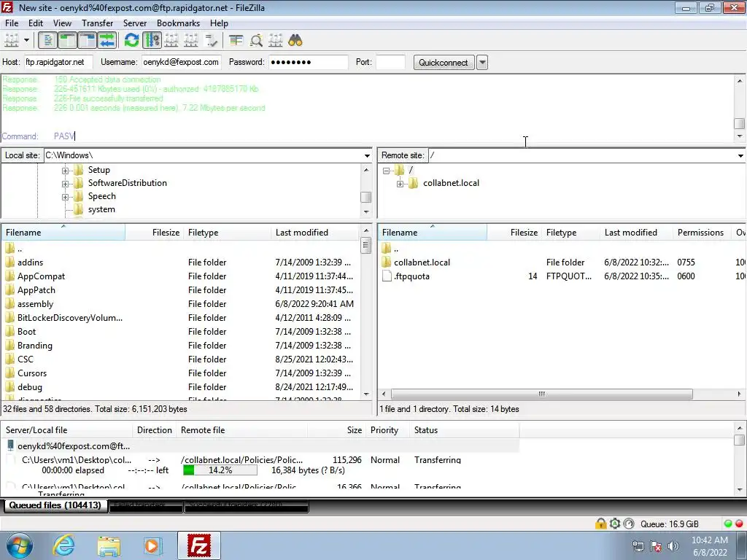
Task: Open the Site Manager dropdown arrow
Action: (x=27, y=41)
